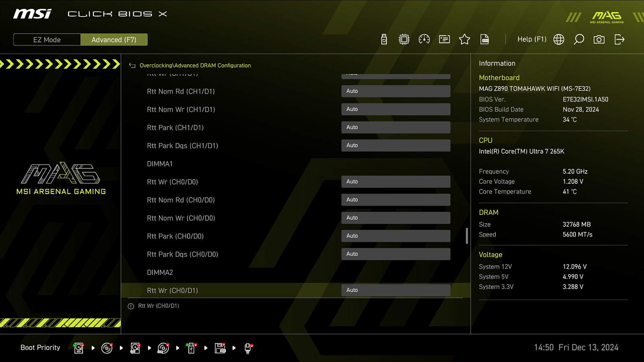Open the Rtt Park Dqs (CH0/D0) Auto dropdown
The height and width of the screenshot is (362, 644).
click(x=396, y=254)
